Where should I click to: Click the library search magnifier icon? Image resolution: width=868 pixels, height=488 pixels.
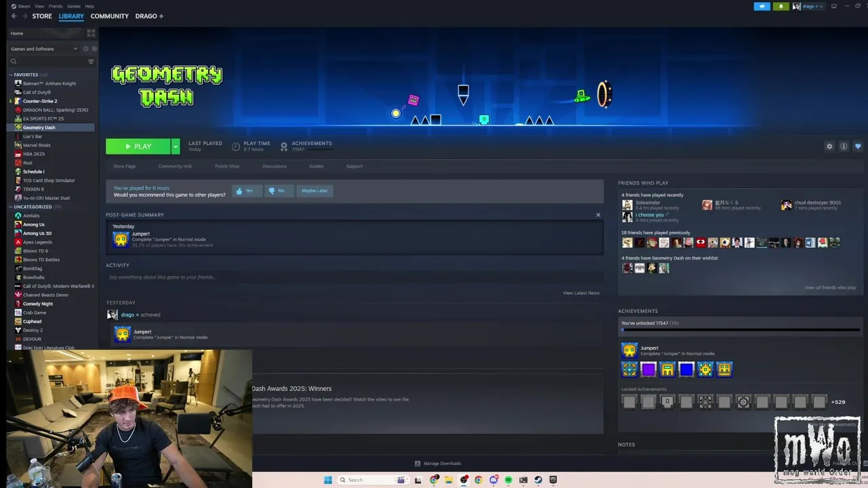click(x=13, y=62)
